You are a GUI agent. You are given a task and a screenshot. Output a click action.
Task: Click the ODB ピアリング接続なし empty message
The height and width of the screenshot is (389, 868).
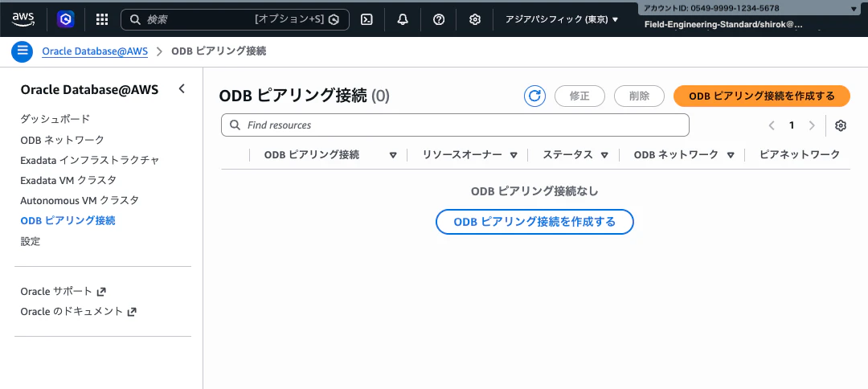click(x=534, y=191)
